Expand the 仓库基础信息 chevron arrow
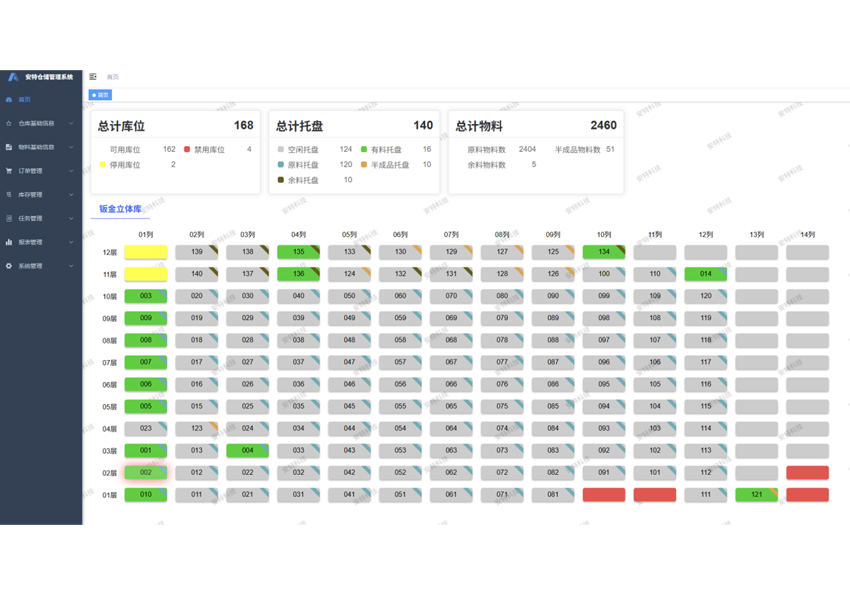This screenshot has width=850, height=595. [x=71, y=124]
